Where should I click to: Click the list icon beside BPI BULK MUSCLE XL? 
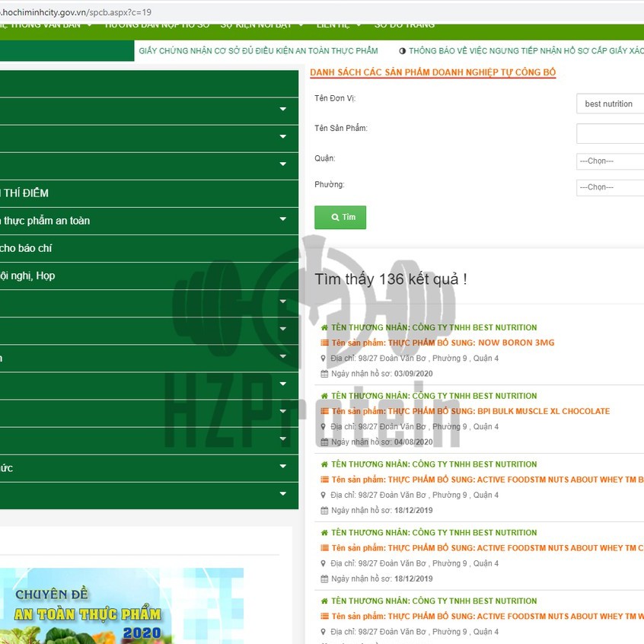click(x=325, y=412)
